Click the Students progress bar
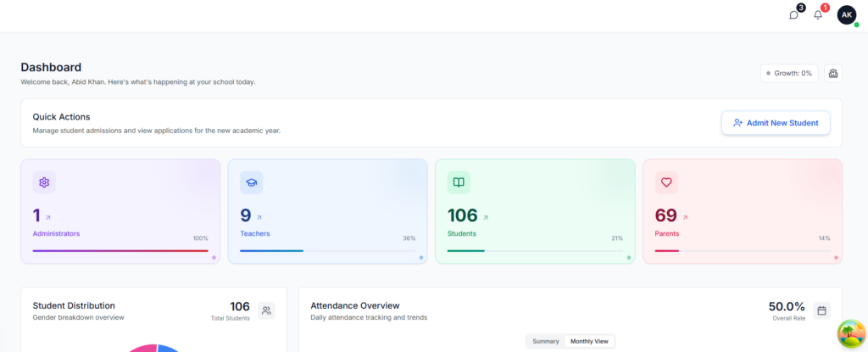868x352 pixels. coord(535,250)
